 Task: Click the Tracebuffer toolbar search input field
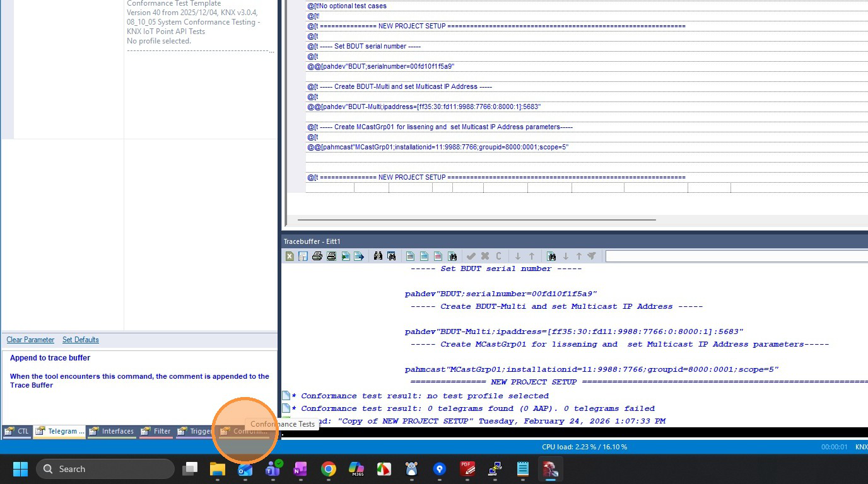point(736,256)
